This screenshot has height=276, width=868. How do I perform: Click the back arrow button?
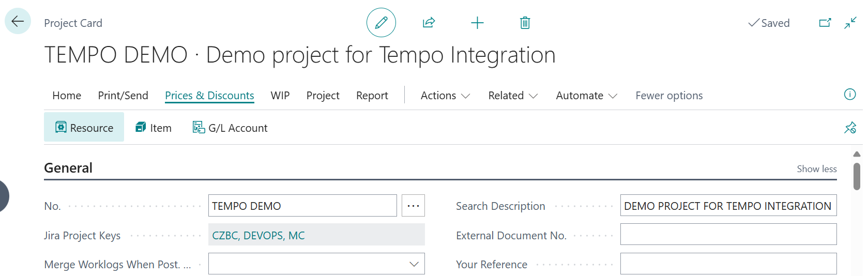18,22
